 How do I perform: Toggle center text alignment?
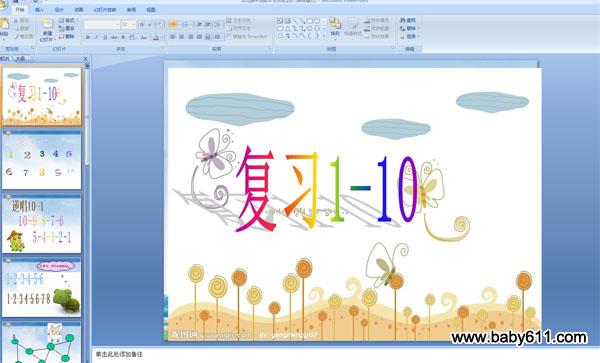[x=181, y=37]
